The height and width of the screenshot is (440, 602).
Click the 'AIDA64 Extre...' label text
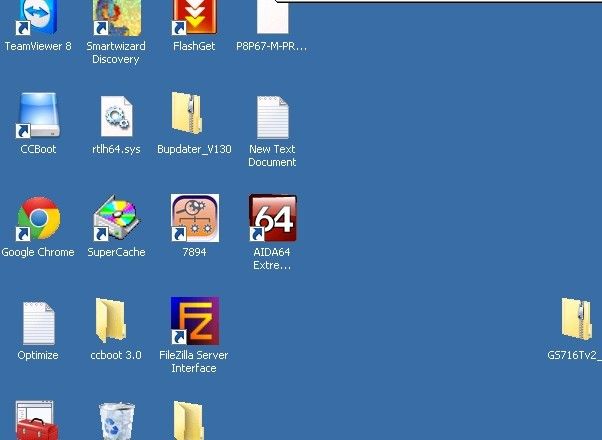click(x=272, y=258)
